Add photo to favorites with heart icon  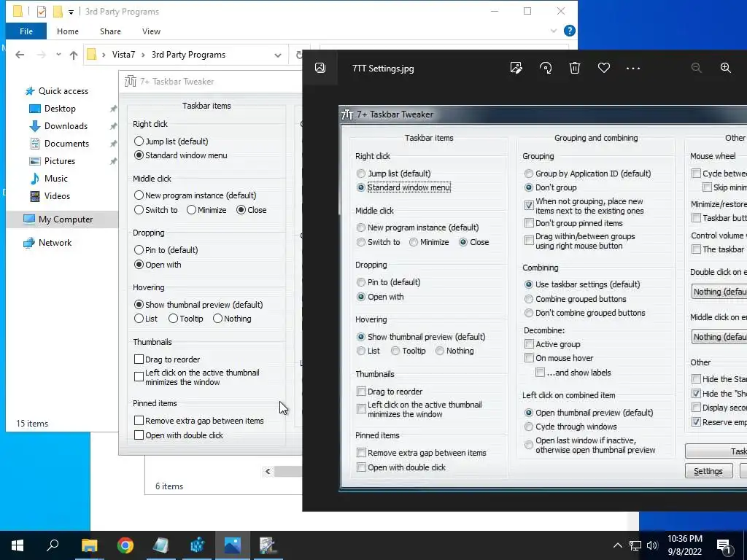coord(603,68)
